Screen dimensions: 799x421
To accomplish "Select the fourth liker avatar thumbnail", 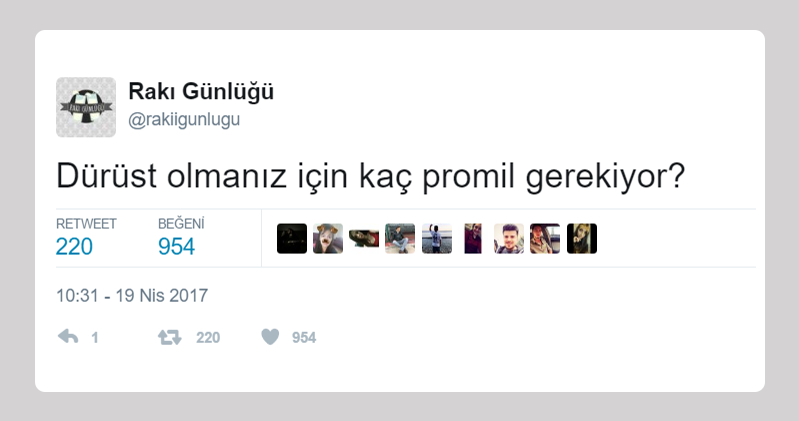I will coord(400,239).
